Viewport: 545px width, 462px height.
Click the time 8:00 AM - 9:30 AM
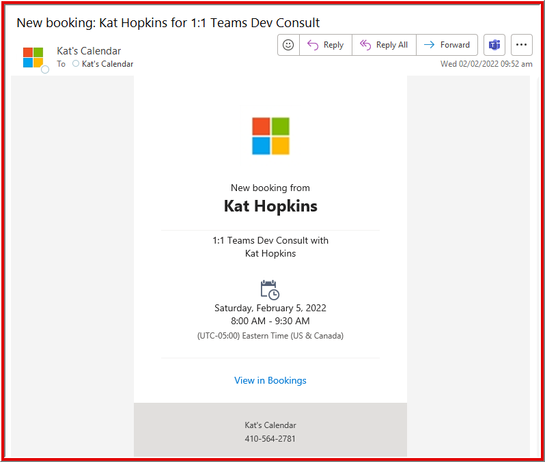tap(270, 321)
